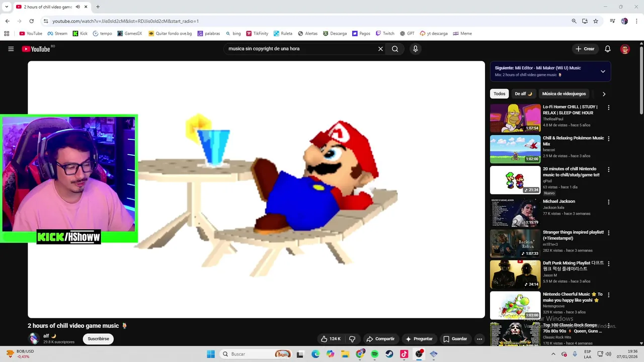Save video with Guardar
644x362 pixels.
point(455,339)
